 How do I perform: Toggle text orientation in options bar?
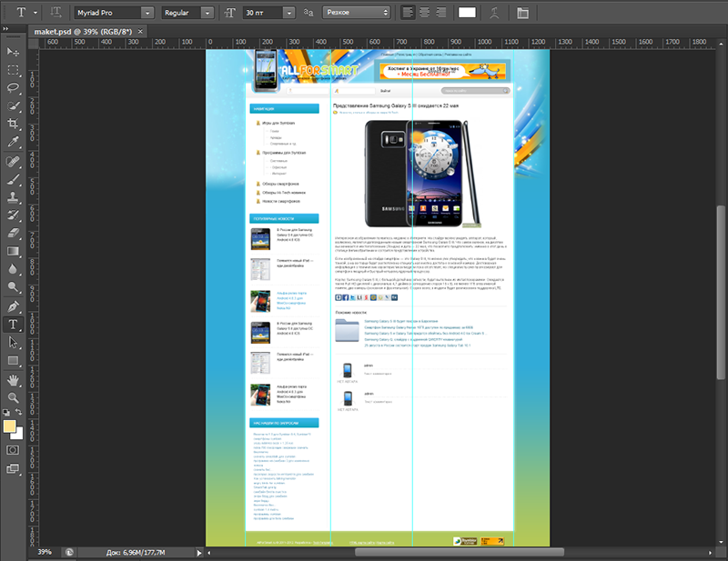tap(57, 13)
